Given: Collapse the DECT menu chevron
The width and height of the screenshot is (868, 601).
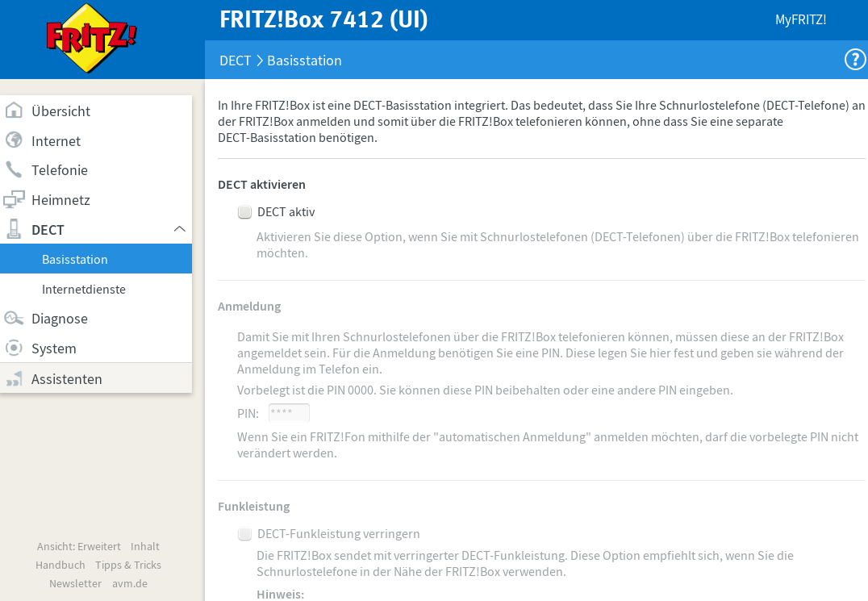Looking at the screenshot, I should tap(179, 229).
